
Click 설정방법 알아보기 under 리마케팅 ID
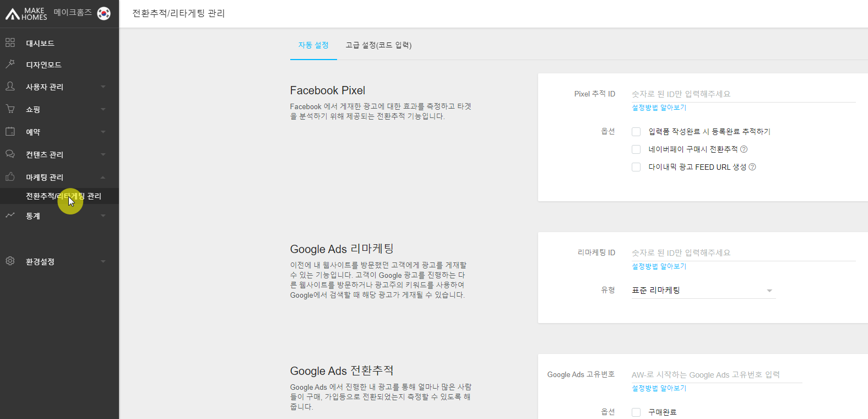point(659,267)
